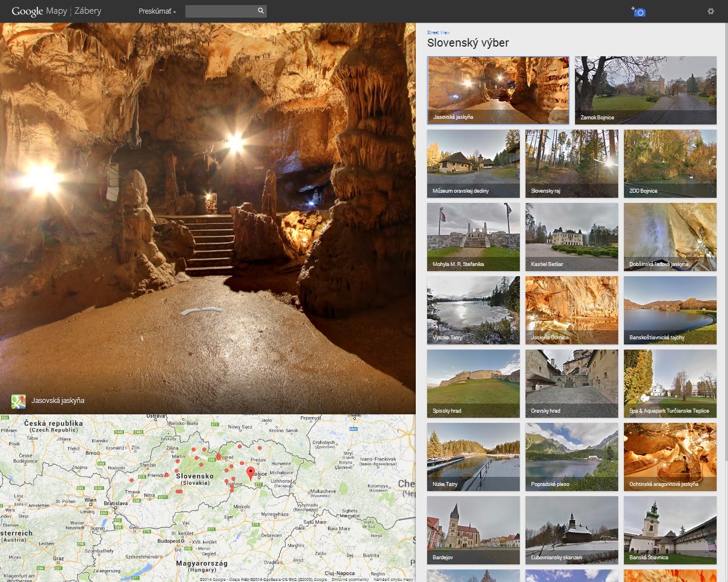Open the Slovenský raj thumbnail
The height and width of the screenshot is (582, 728).
coord(572,164)
